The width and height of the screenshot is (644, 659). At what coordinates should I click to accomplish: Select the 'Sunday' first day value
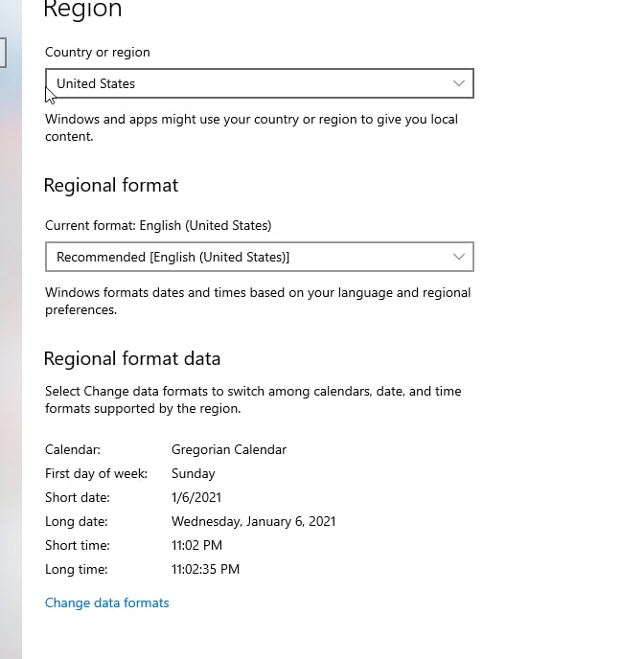193,473
